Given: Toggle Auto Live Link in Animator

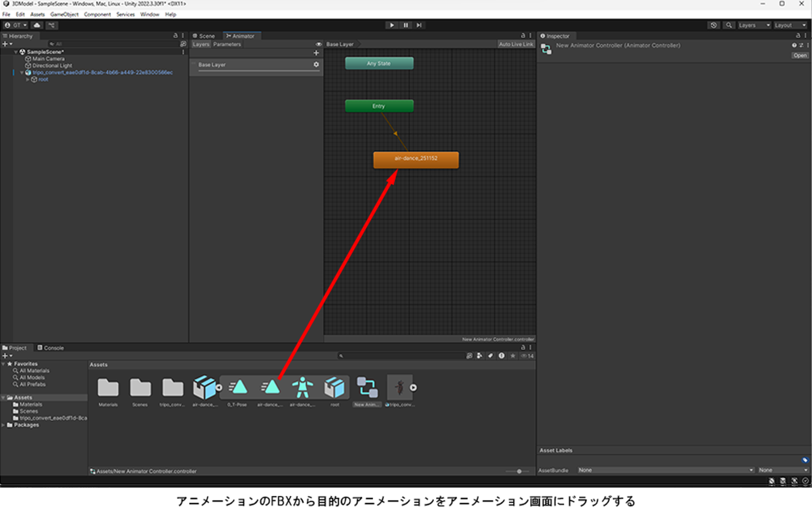Looking at the screenshot, I should pos(515,45).
